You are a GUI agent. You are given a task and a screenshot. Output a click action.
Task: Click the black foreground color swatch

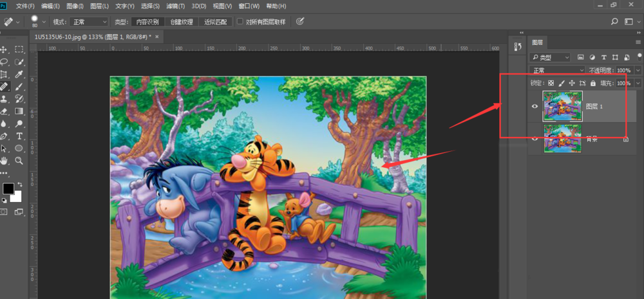point(8,188)
